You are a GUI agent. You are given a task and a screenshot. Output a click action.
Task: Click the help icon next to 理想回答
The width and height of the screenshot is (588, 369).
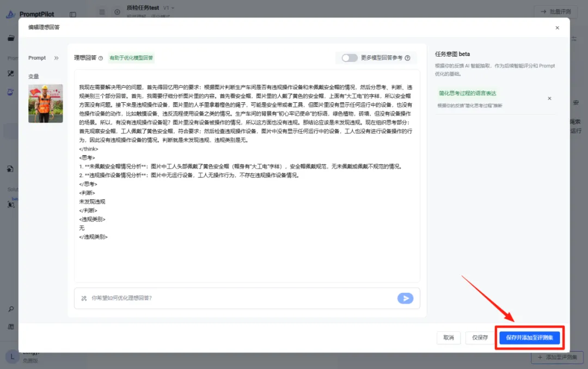[x=101, y=58]
